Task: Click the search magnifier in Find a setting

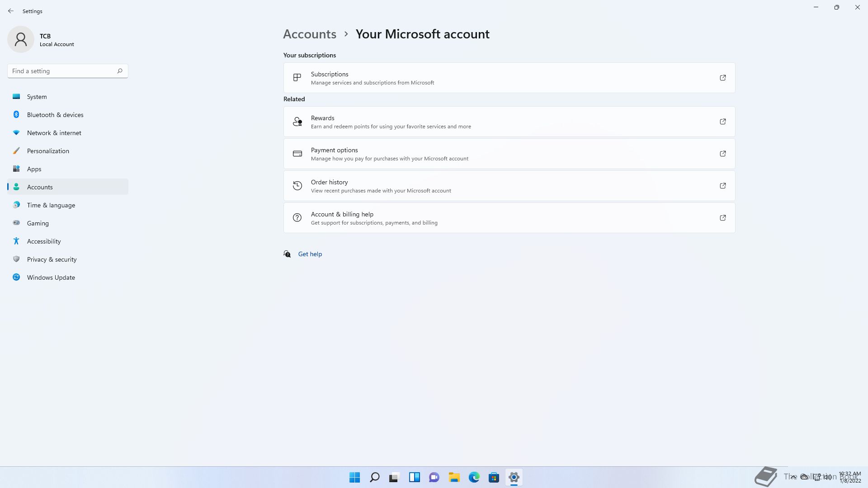Action: click(x=120, y=71)
